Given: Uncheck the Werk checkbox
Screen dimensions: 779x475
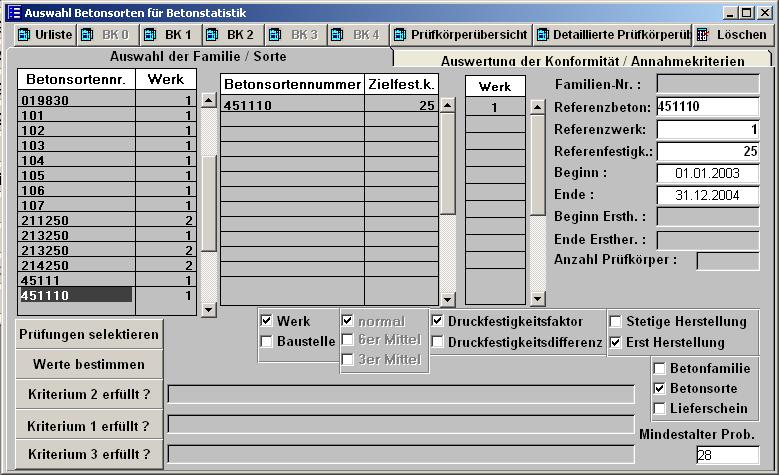Looking at the screenshot, I should point(267,321).
